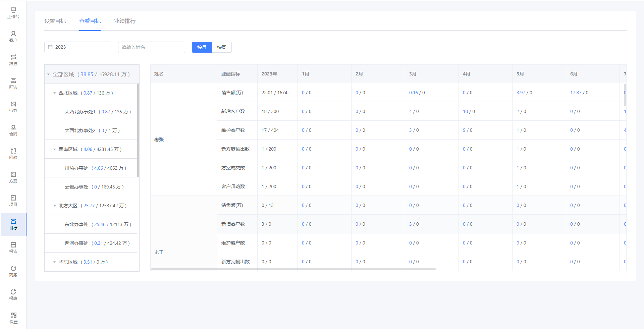Image resolution: width=644 pixels, height=329 pixels.
Task: Open the 跟进 follow-up sidebar icon
Action: pos(13,60)
